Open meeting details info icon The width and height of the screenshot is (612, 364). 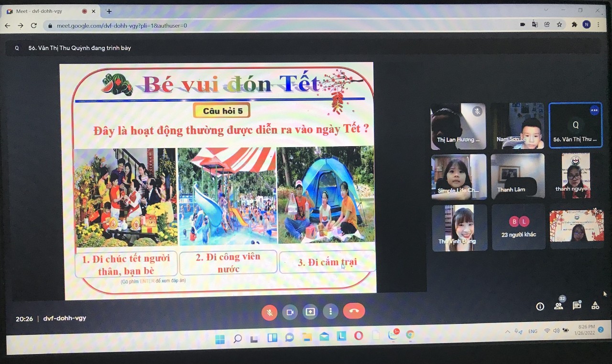[540, 307]
